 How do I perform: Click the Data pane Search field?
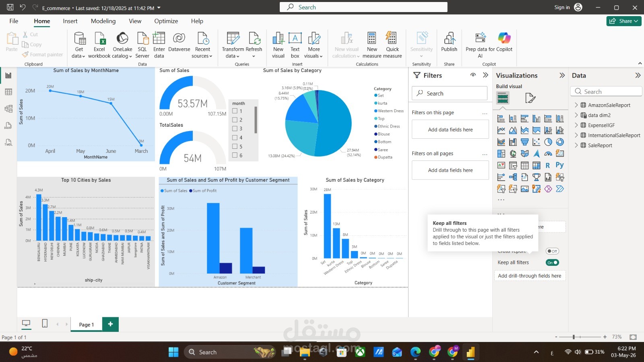[x=606, y=91]
